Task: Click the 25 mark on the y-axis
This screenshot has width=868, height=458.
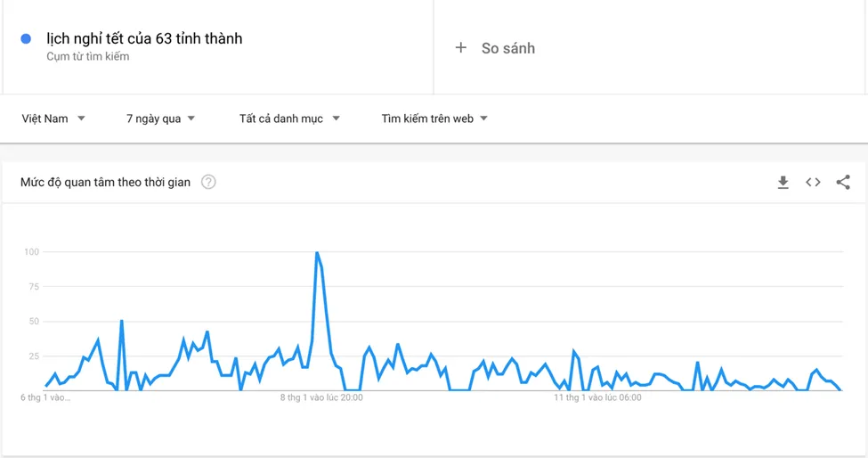Action: (x=34, y=356)
